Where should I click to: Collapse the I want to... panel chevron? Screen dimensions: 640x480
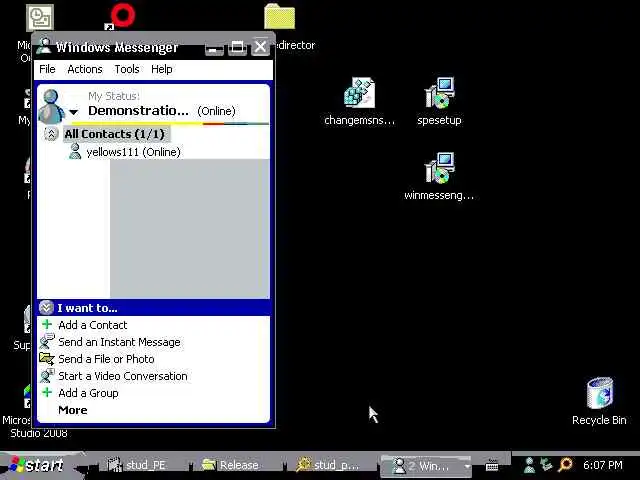pyautogui.click(x=46, y=307)
